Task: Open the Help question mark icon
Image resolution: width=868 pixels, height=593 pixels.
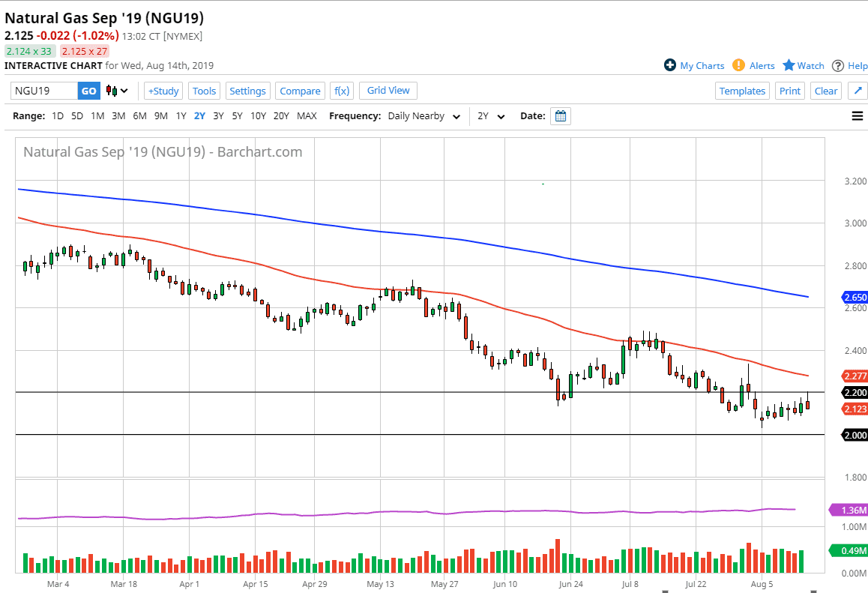Action: tap(838, 65)
